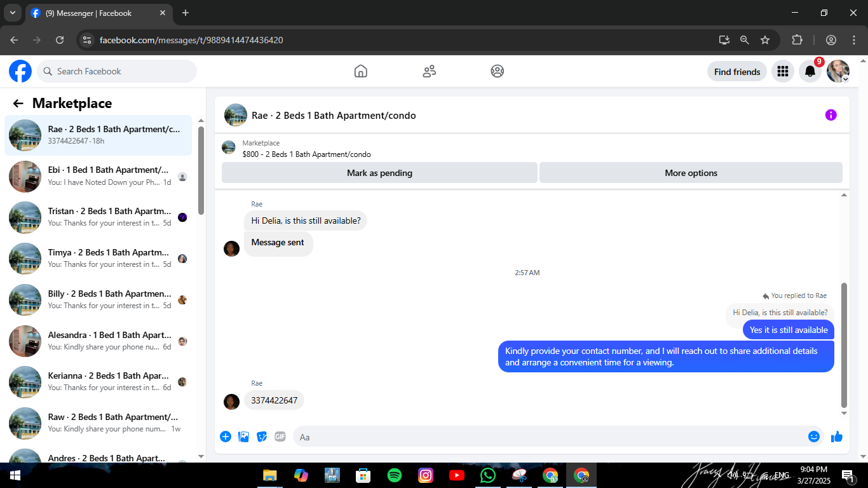Open the Friends icon in top navigation
The width and height of the screenshot is (868, 488).
coord(430,71)
